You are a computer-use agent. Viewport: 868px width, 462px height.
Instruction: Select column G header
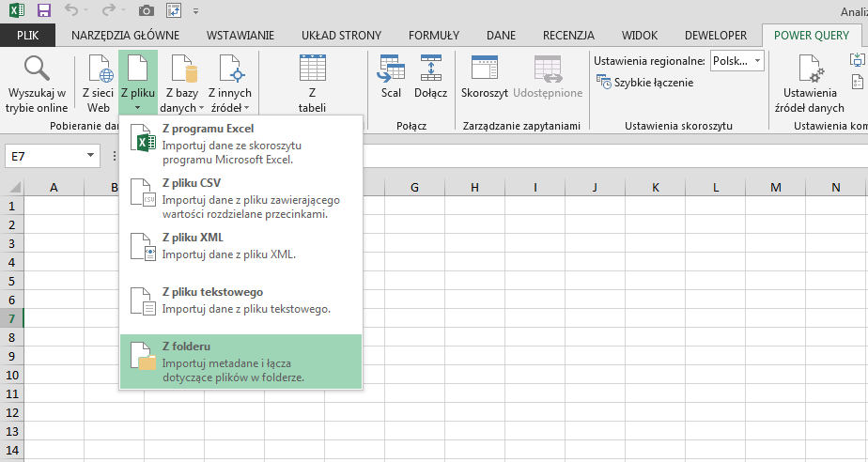[x=414, y=188]
